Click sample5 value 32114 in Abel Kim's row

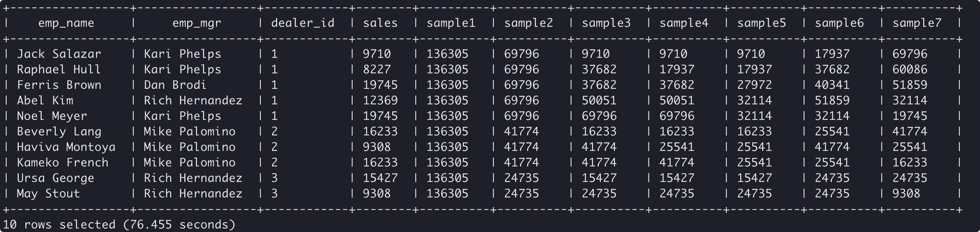point(754,100)
